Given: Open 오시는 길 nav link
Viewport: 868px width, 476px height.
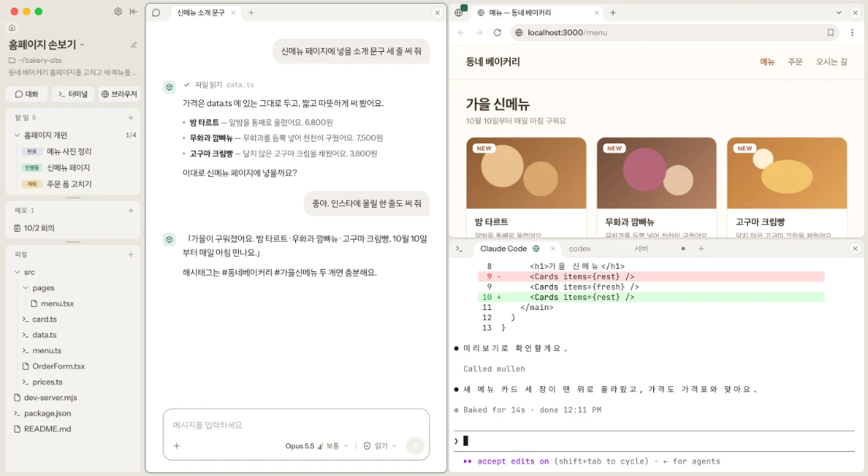Looking at the screenshot, I should coord(831,62).
